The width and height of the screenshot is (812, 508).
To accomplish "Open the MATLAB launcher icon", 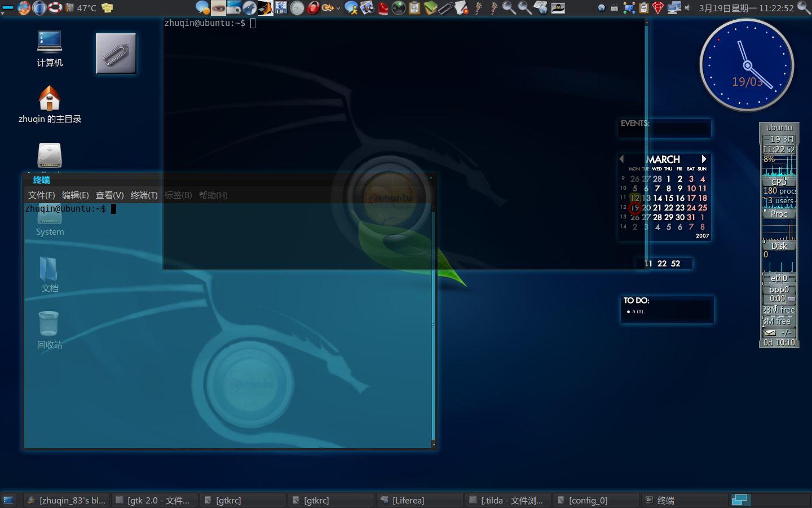I will click(x=266, y=8).
